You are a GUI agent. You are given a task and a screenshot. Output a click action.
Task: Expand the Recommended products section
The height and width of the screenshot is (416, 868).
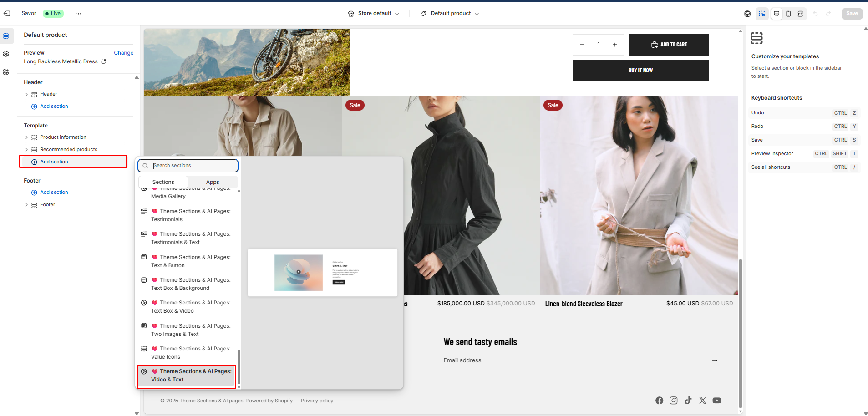tap(26, 150)
